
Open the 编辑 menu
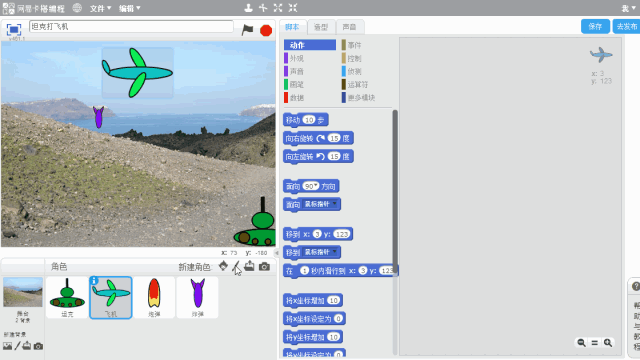click(x=129, y=8)
